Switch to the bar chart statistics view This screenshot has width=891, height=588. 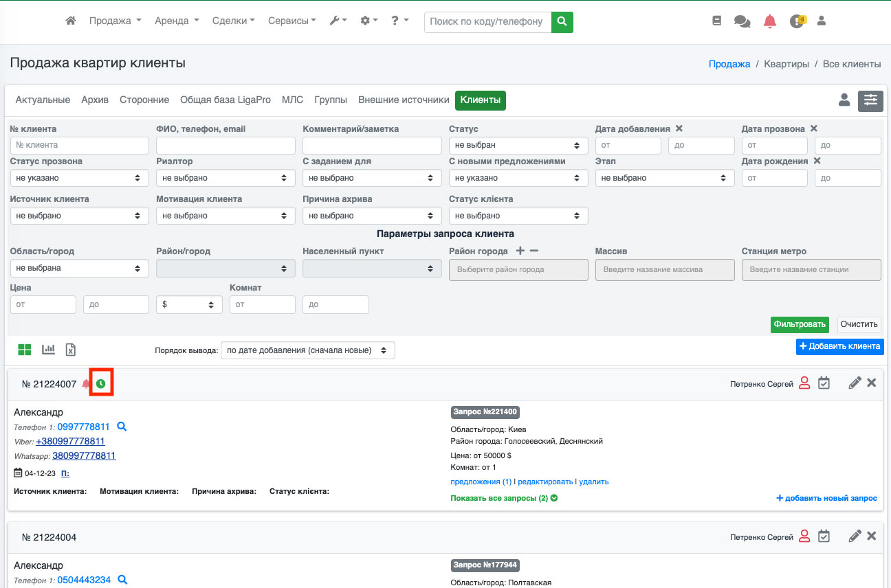(48, 350)
